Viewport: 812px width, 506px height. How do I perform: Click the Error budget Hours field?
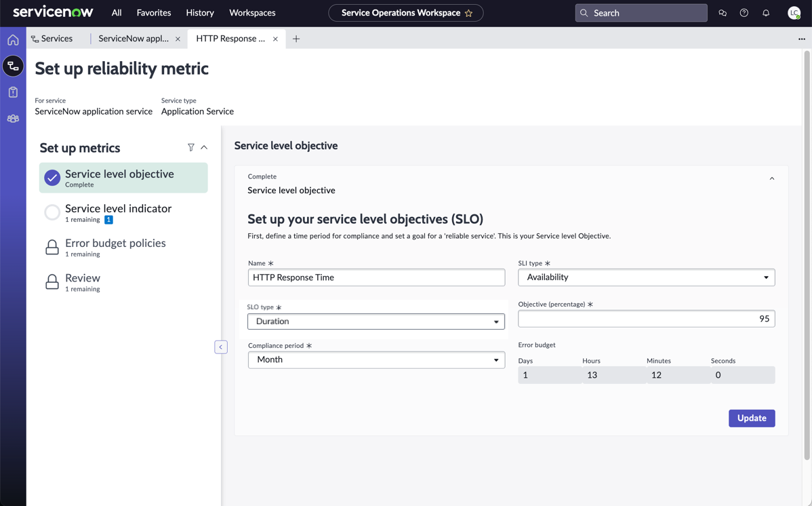(x=614, y=375)
